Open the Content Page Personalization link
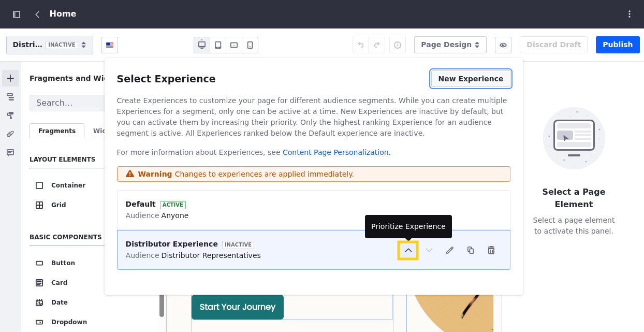Viewport: 644px width, 332px height. (x=336, y=152)
